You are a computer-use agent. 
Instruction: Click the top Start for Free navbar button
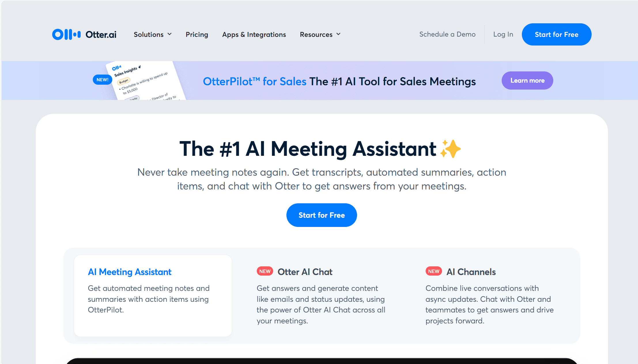(556, 34)
